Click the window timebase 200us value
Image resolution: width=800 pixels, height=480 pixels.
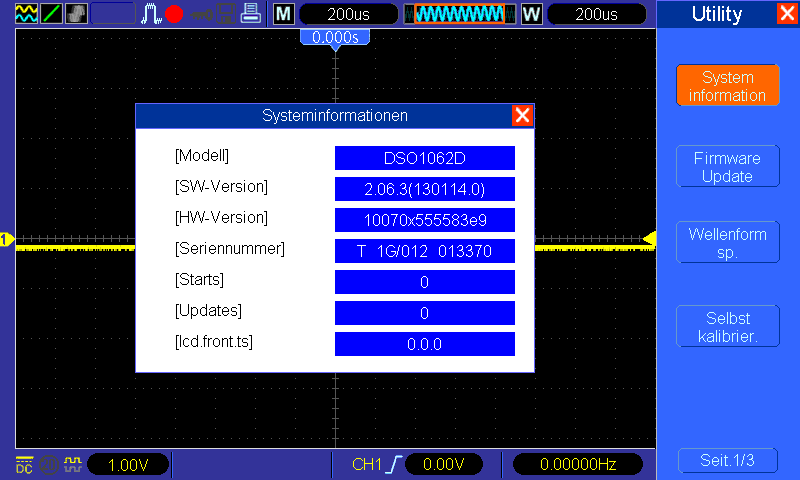596,14
